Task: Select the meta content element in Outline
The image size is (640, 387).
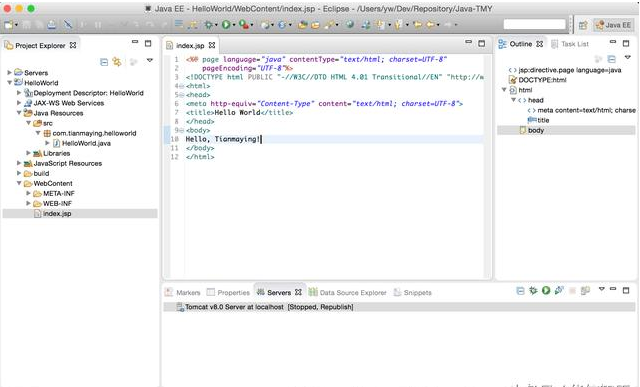Action: coord(586,110)
